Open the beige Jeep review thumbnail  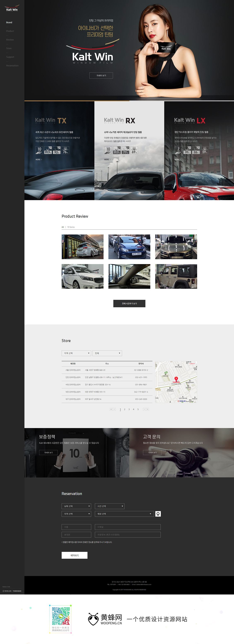point(176,276)
